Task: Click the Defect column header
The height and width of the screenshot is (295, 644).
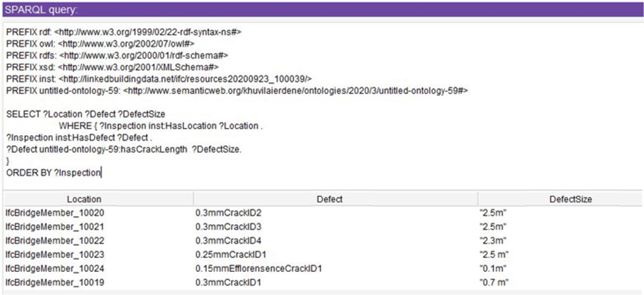Action: click(329, 199)
